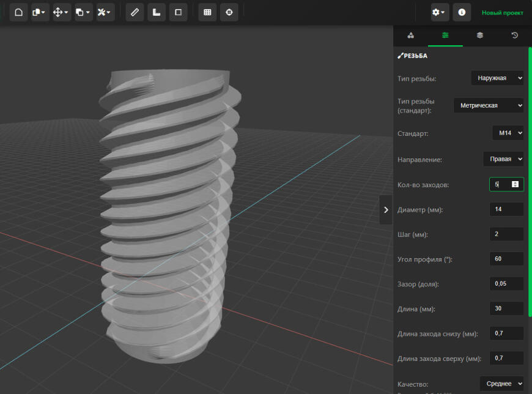Open the standard type dropdown showing Метрическая
Viewport: 532px width, 394px height.
pos(489,106)
